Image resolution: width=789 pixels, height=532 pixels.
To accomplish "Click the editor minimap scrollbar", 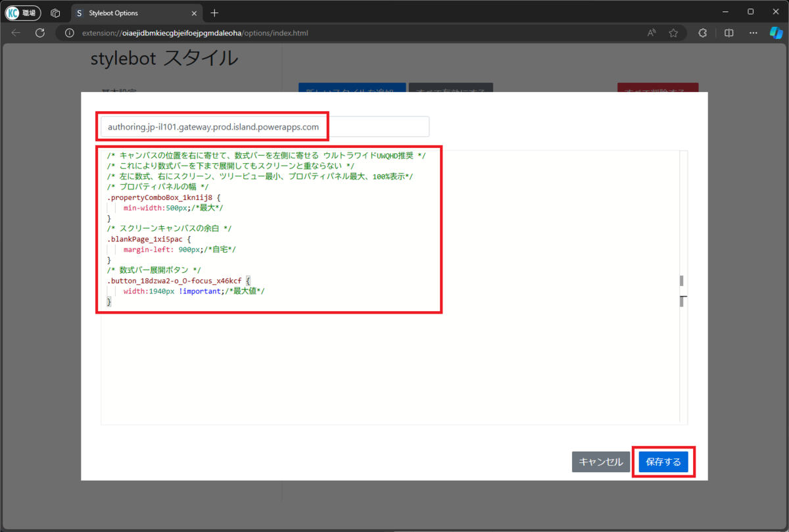I will coord(683,287).
